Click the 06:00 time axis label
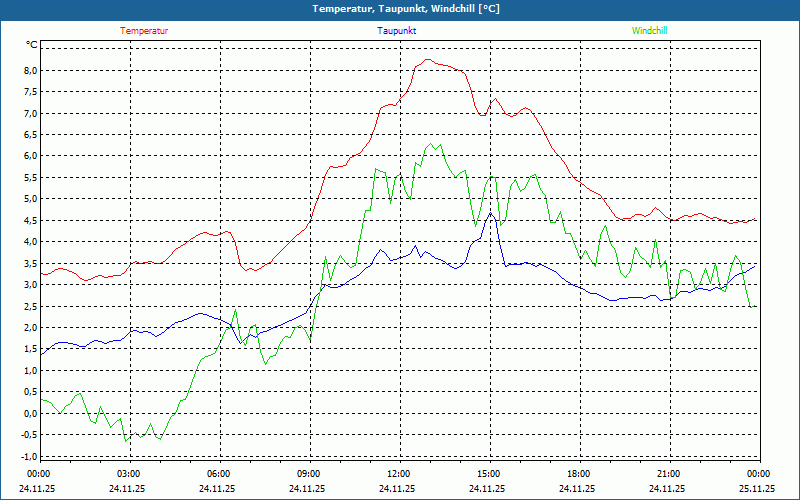 (219, 474)
